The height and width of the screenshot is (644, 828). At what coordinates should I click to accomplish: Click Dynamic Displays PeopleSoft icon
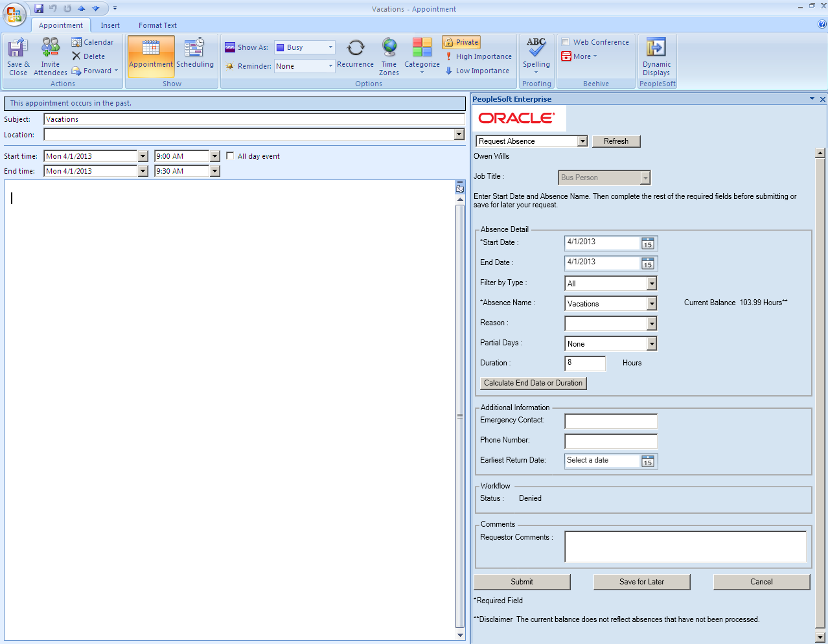[656, 56]
